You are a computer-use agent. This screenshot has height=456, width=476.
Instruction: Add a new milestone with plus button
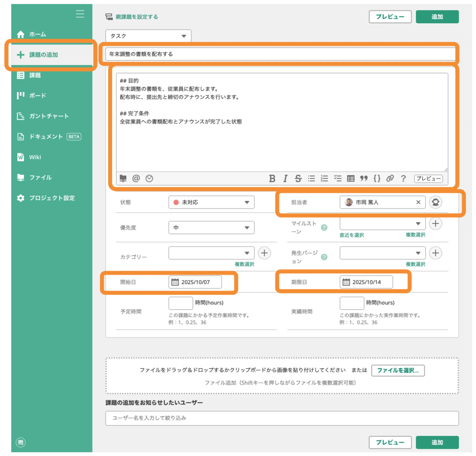click(436, 223)
